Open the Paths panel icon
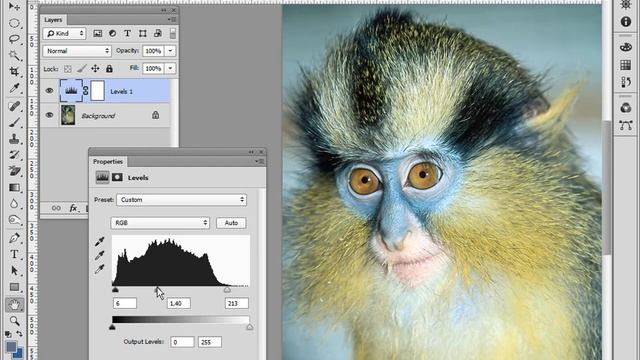Screen dimensions: 640x360 point(626,125)
